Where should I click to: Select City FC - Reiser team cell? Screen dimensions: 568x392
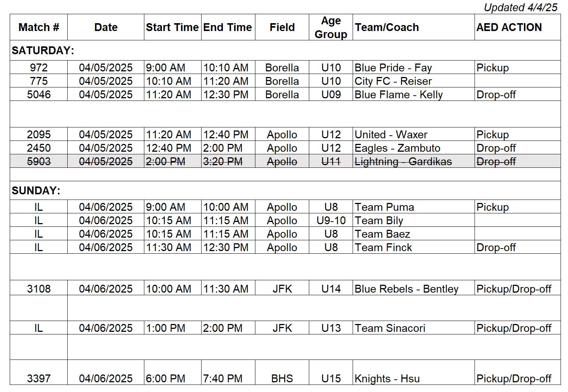[x=414, y=81]
